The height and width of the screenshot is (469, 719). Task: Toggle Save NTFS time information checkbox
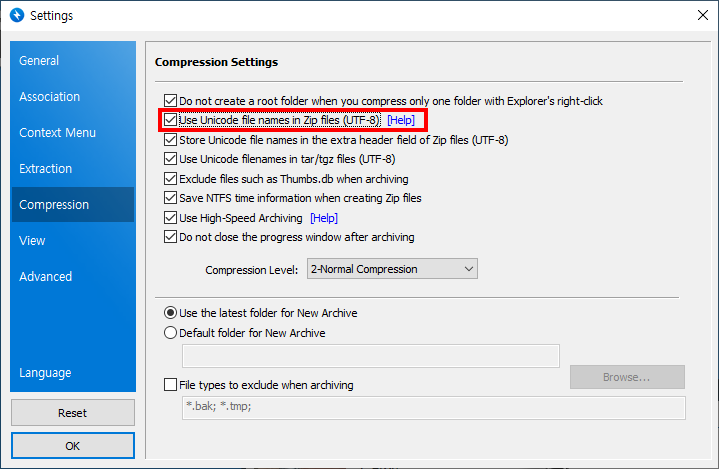pos(170,199)
